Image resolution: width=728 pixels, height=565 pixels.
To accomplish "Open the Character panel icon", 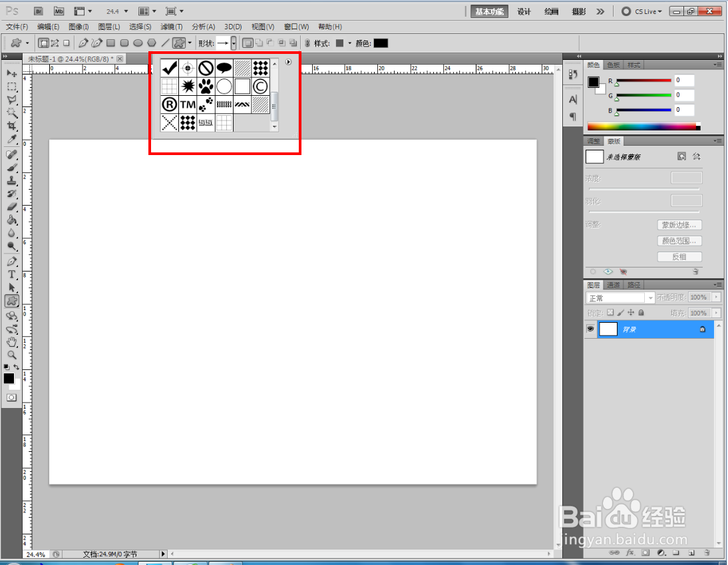I will (573, 99).
